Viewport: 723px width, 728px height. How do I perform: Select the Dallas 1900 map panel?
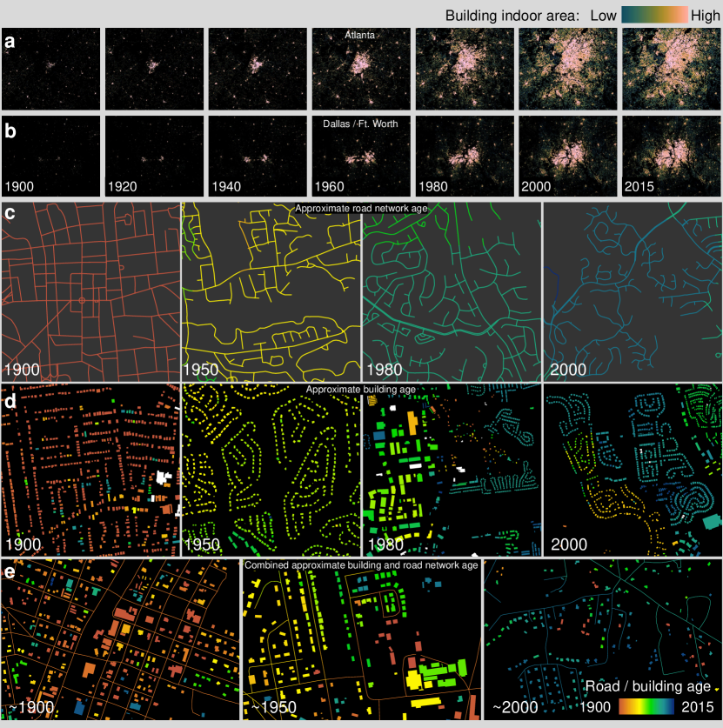click(x=50, y=156)
